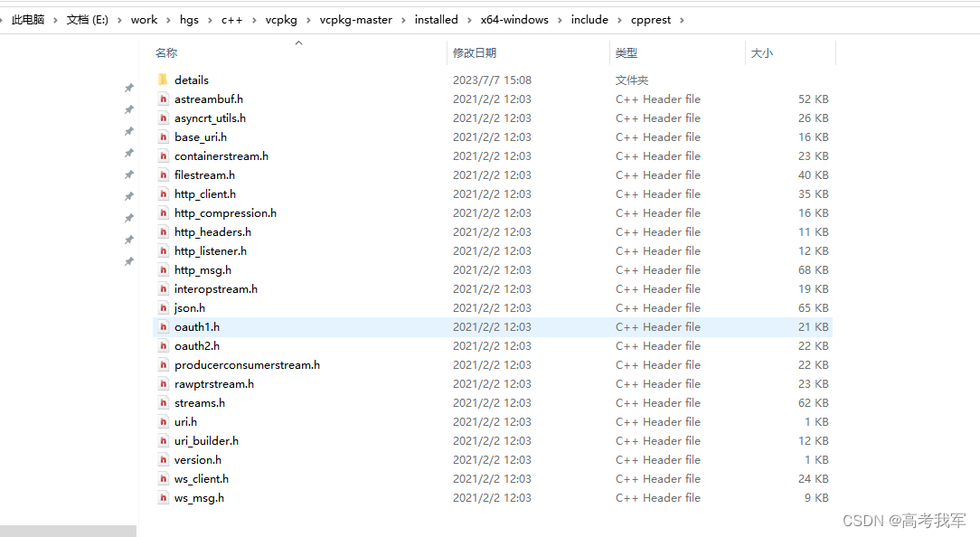Click the http_client.h file icon
This screenshot has width=980, height=537.
163,193
